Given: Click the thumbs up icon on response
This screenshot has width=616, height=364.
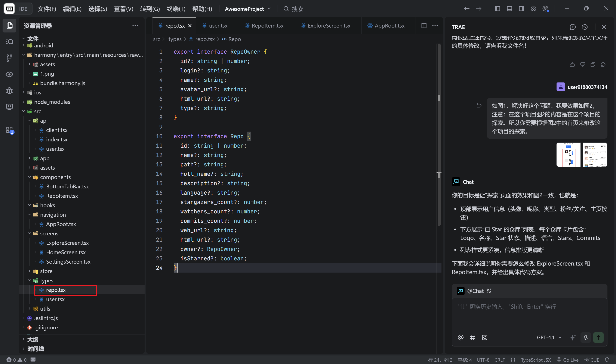Looking at the screenshot, I should (572, 65).
